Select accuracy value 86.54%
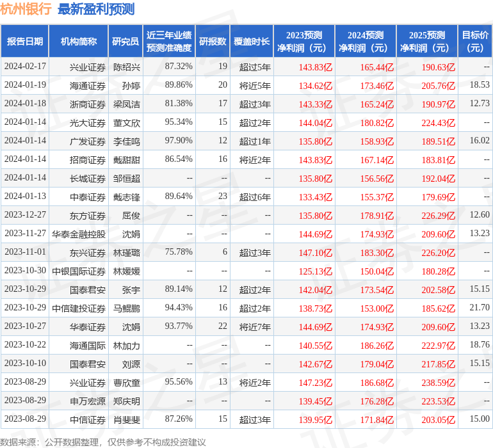493x448 pixels. tap(179, 159)
